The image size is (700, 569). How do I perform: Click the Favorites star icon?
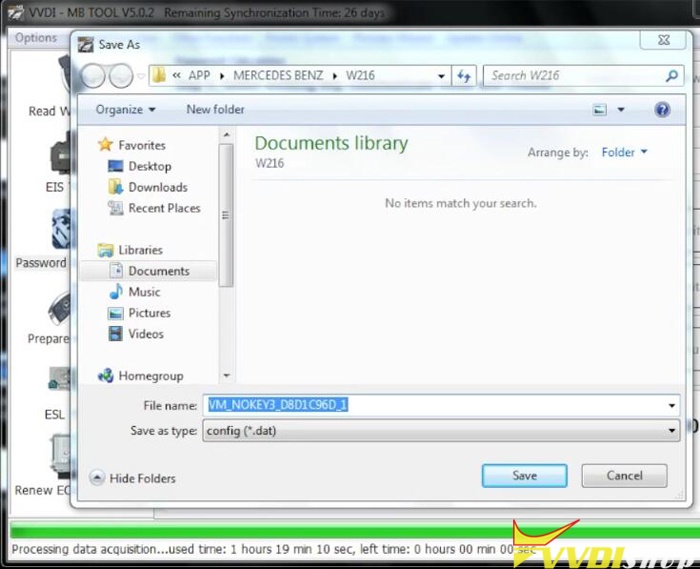pos(105,145)
